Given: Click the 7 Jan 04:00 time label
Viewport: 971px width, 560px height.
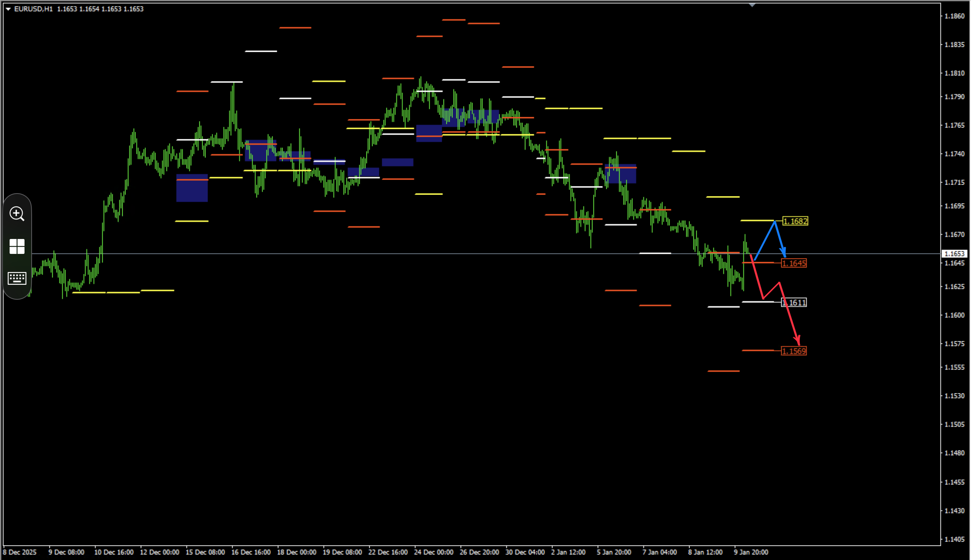Looking at the screenshot, I should point(660,552).
